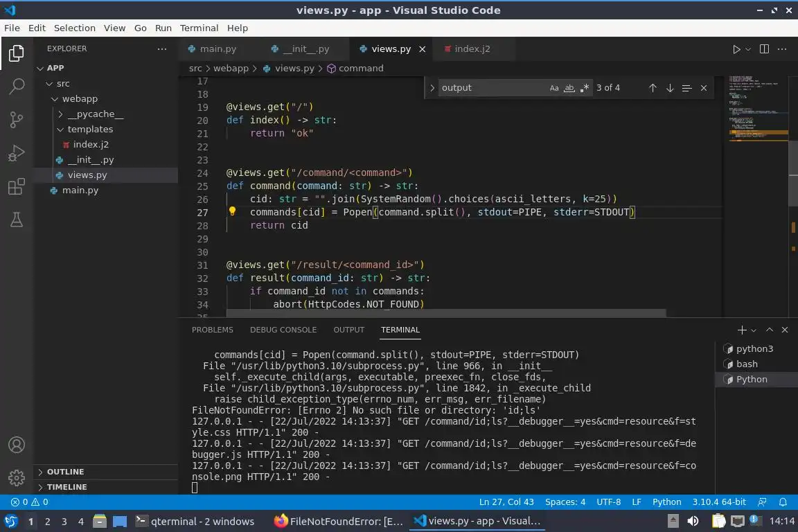Open the Manage gear menu

coord(17,477)
